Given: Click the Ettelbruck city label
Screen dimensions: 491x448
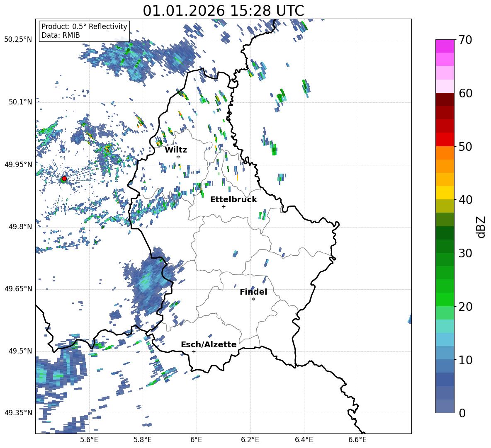Looking at the screenshot, I should click(233, 200).
